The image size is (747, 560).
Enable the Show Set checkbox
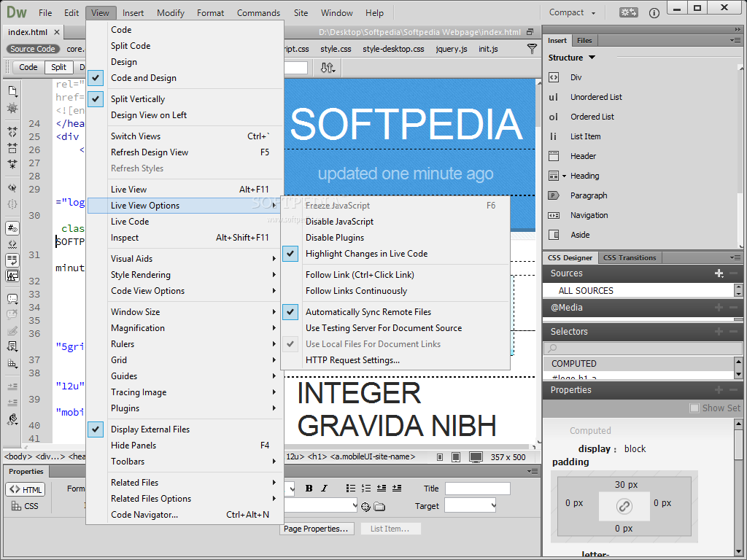pos(694,408)
